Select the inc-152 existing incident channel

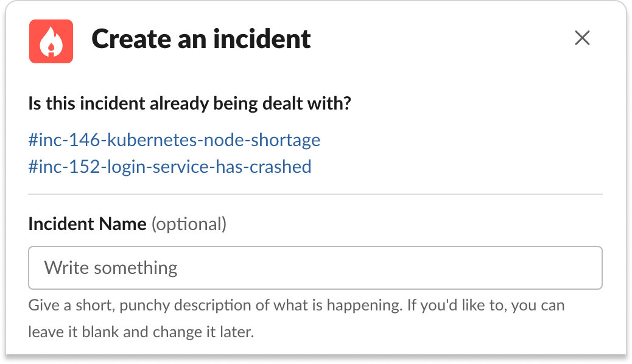tap(170, 167)
